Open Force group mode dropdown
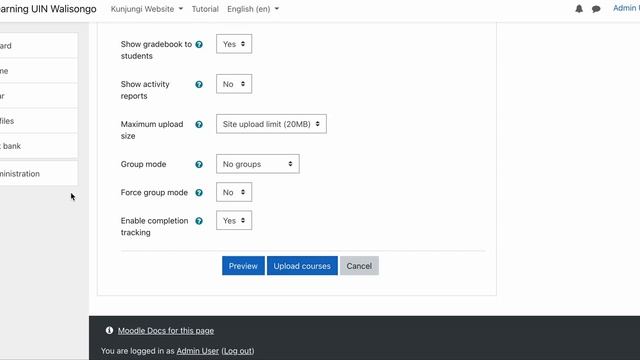Viewport: 640px width, 360px height. [x=234, y=192]
